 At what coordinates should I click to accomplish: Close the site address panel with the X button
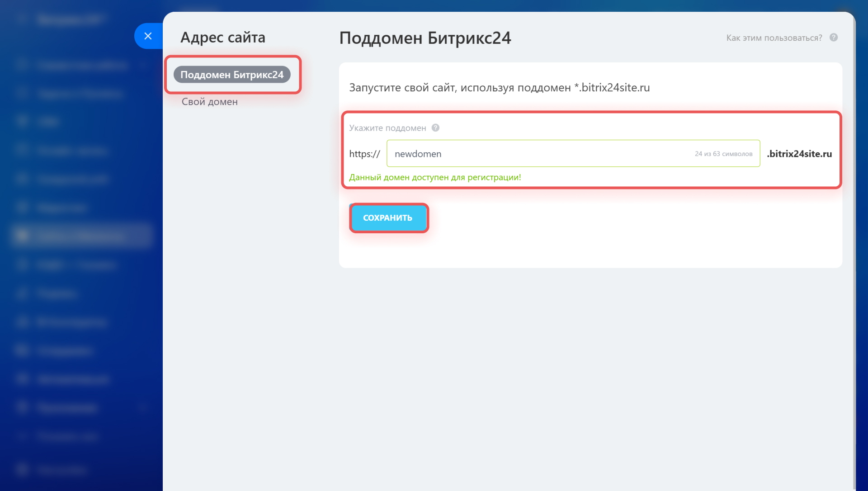click(x=148, y=36)
